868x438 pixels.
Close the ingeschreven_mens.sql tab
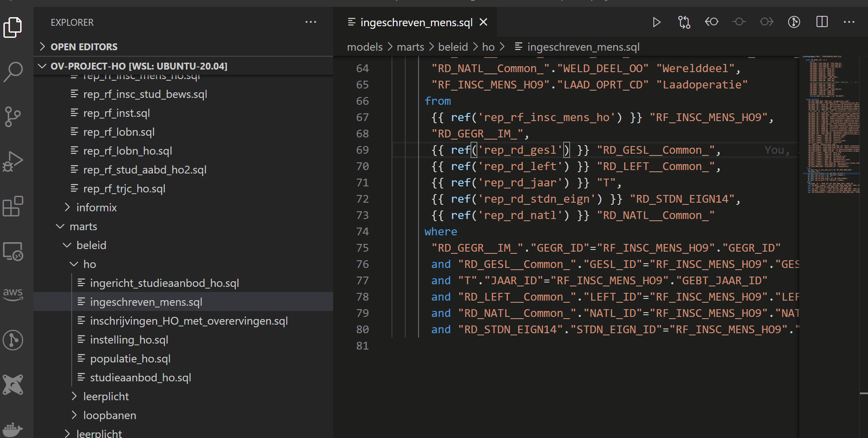tap(483, 22)
